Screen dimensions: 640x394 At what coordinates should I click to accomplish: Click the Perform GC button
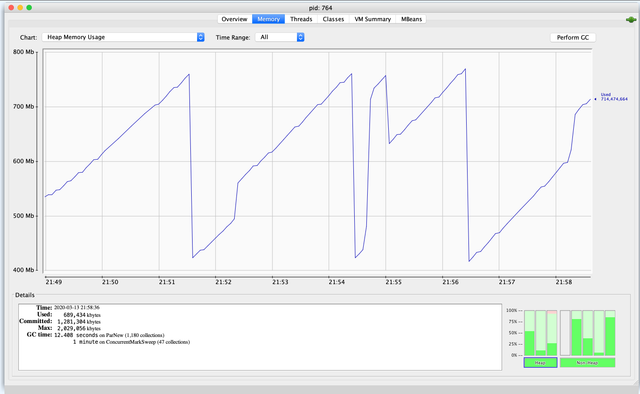pos(573,38)
